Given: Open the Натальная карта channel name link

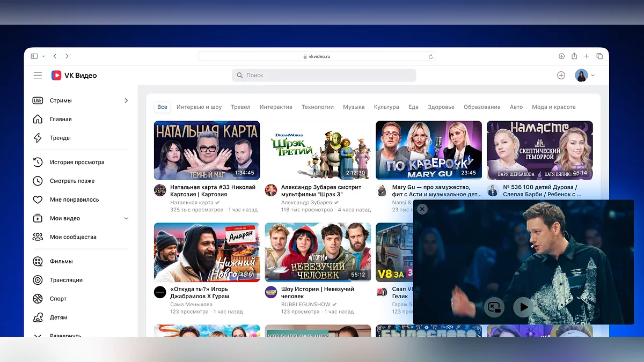Looking at the screenshot, I should point(192,203).
